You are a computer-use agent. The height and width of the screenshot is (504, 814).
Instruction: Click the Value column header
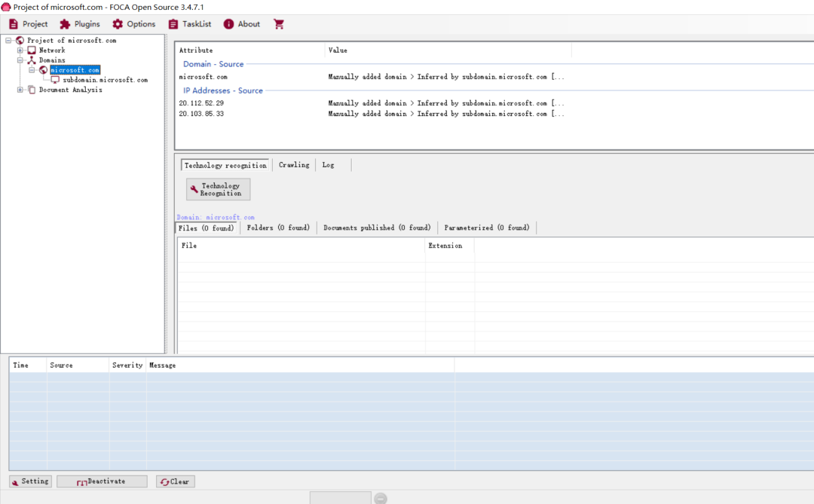coord(448,50)
